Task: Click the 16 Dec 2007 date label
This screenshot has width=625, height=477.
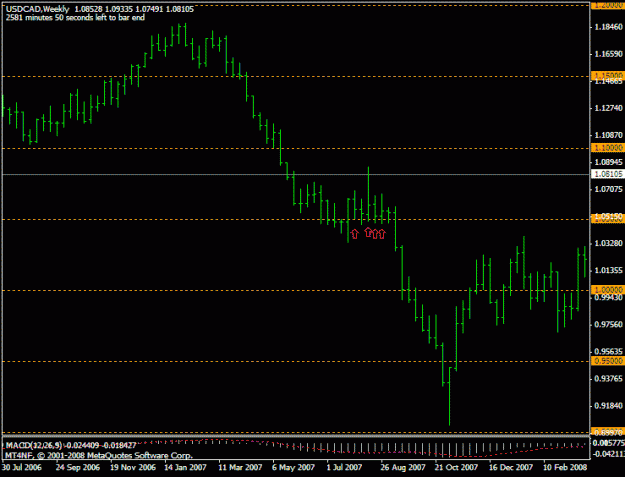Action: click(511, 467)
